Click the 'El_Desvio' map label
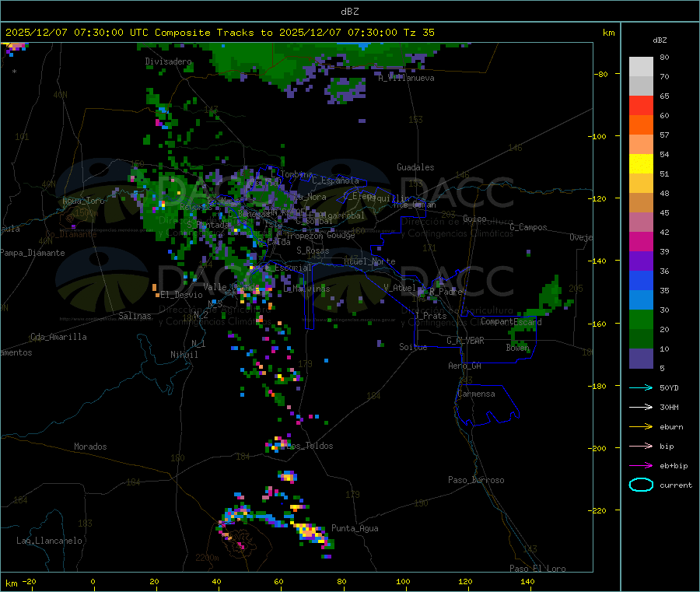700x592 pixels. 181,295
